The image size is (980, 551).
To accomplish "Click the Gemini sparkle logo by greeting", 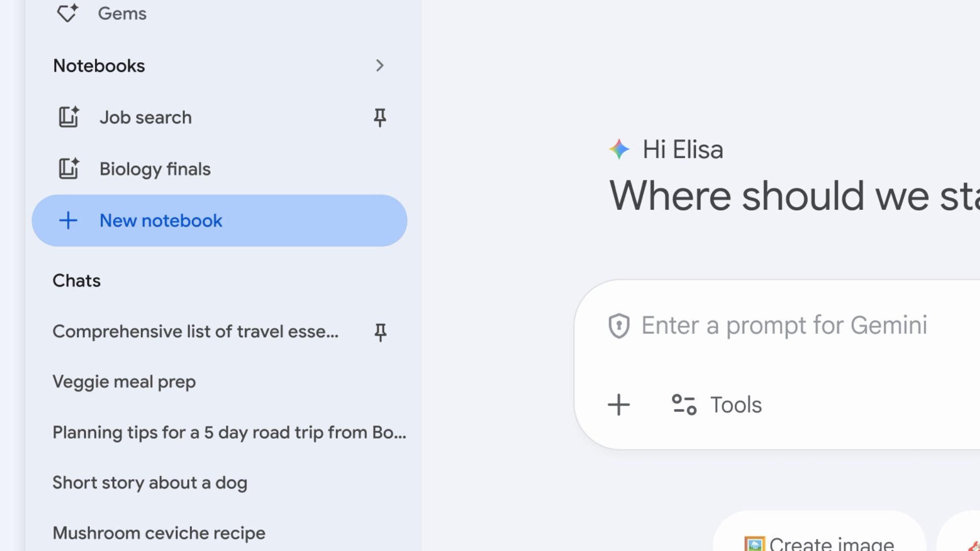I will (x=619, y=149).
